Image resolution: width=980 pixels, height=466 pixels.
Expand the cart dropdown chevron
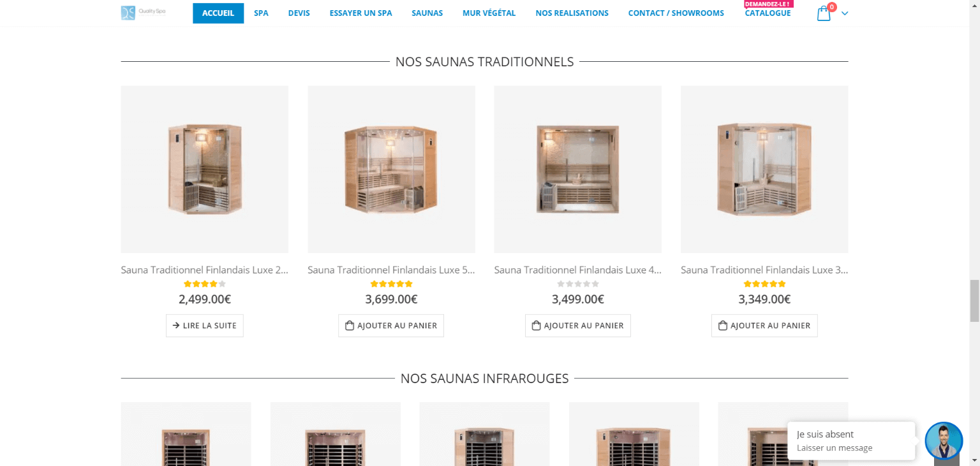coord(845,13)
